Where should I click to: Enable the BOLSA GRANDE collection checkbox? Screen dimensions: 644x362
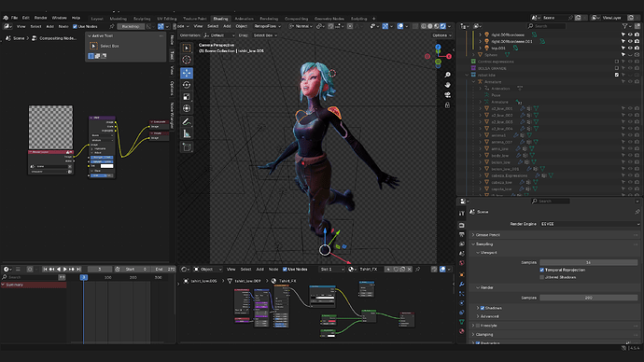click(x=617, y=68)
